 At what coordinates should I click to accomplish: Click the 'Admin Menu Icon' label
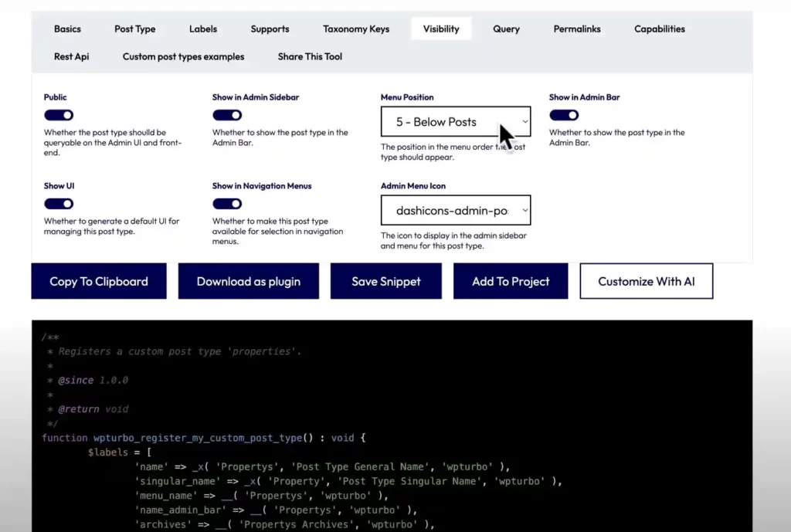(413, 186)
